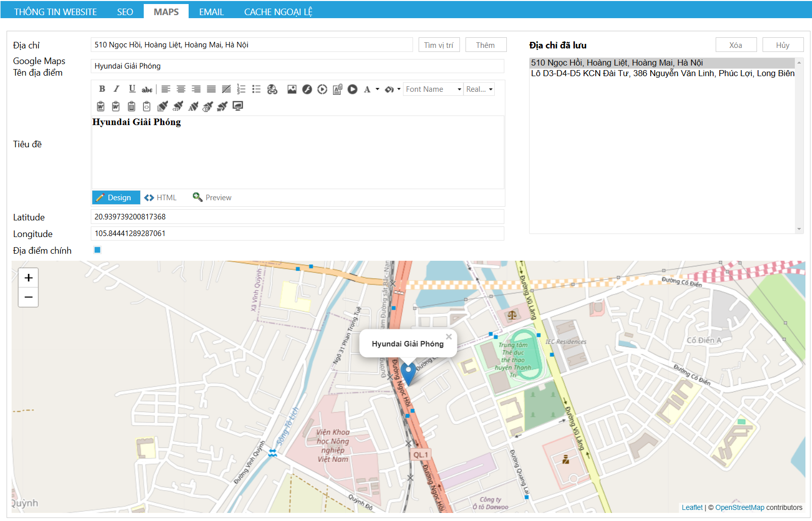Toggle the Địa điểm chính checkbox
812x521 pixels.
pyautogui.click(x=97, y=250)
